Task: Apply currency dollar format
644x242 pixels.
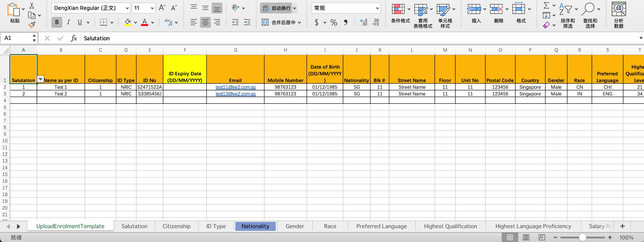Action: [x=316, y=23]
